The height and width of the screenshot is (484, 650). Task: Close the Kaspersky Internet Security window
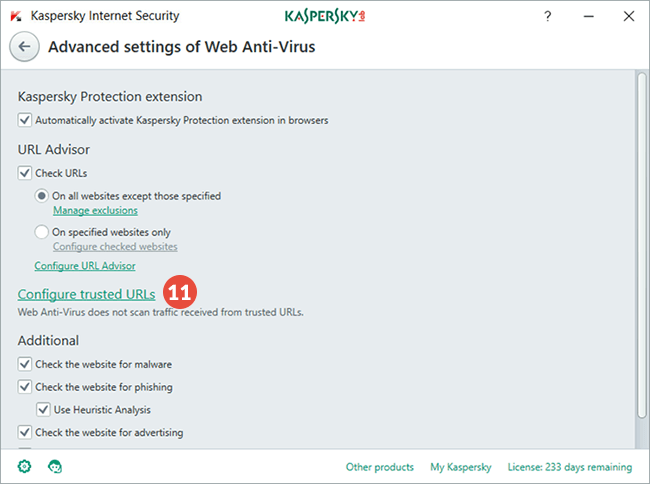click(x=628, y=17)
